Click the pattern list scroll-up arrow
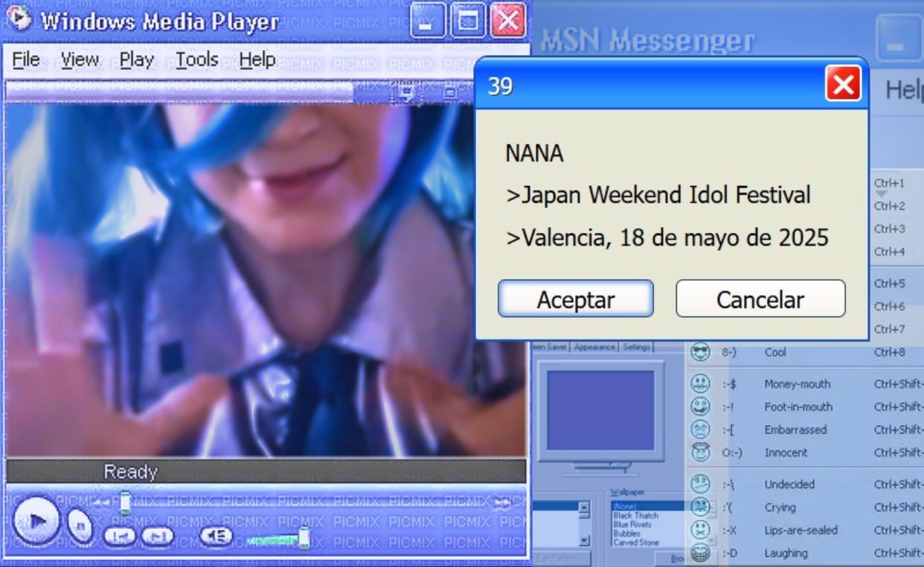924x567 pixels. pos(584,509)
